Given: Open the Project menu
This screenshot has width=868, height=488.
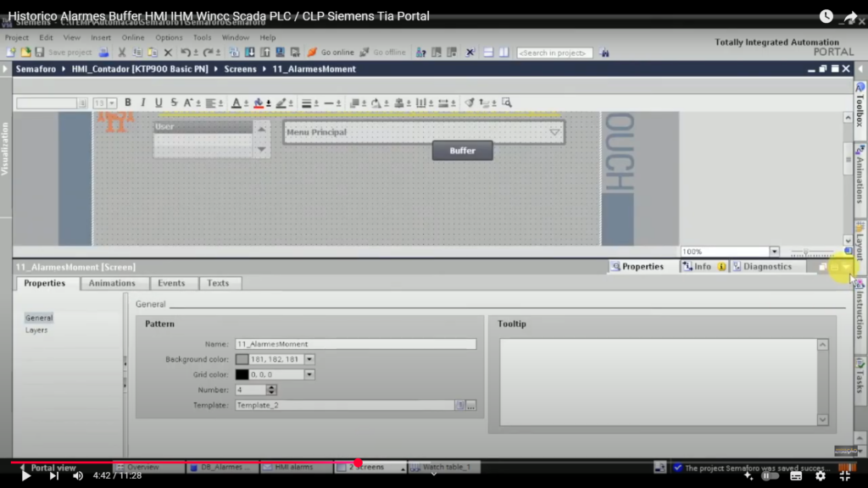Looking at the screenshot, I should pyautogui.click(x=17, y=37).
